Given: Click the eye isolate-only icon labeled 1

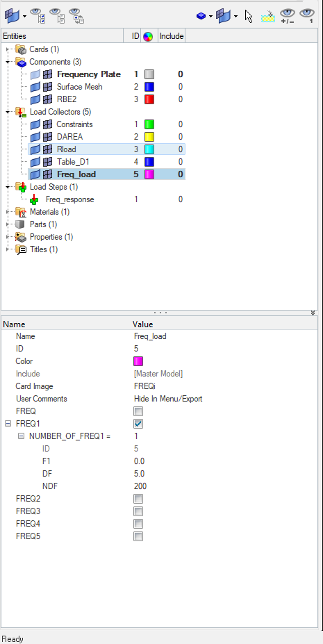Looking at the screenshot, I should pos(306,16).
